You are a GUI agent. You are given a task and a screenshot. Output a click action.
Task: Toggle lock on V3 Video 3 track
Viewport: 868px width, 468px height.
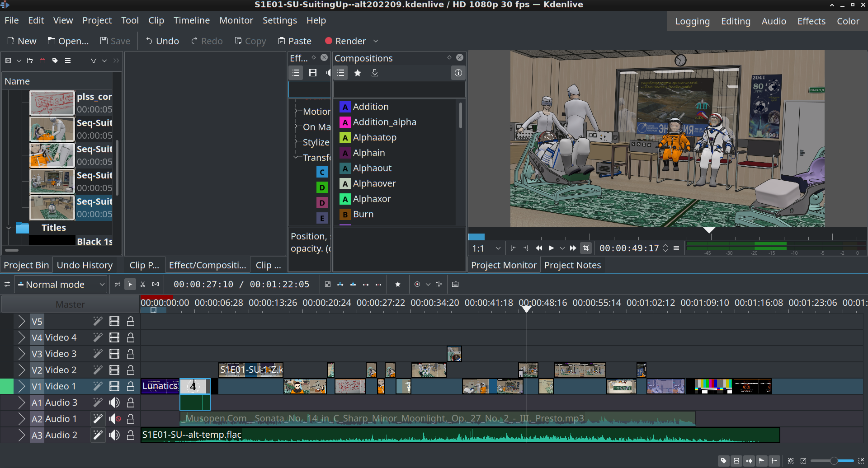click(x=131, y=354)
